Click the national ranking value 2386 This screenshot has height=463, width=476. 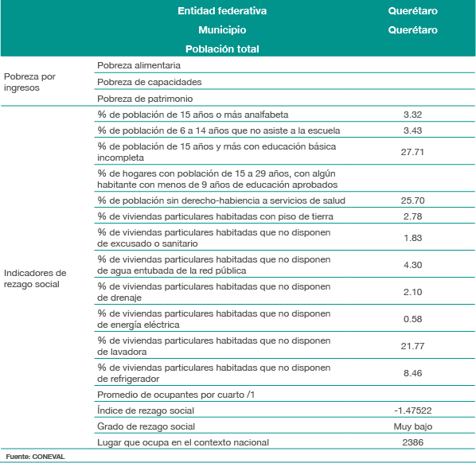(412, 442)
